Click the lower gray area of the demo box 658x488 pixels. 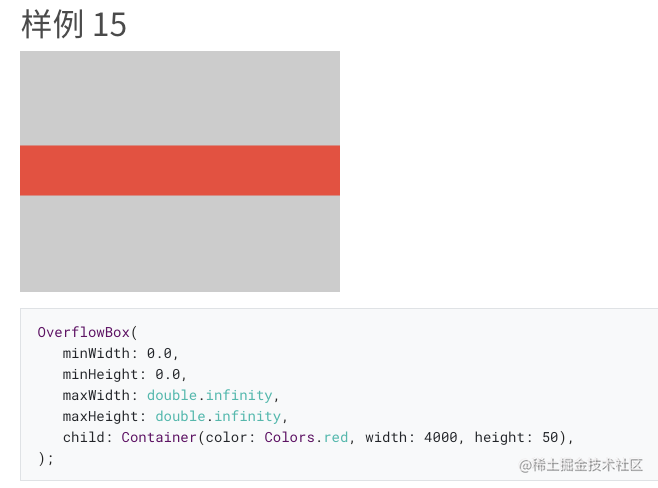(x=180, y=243)
